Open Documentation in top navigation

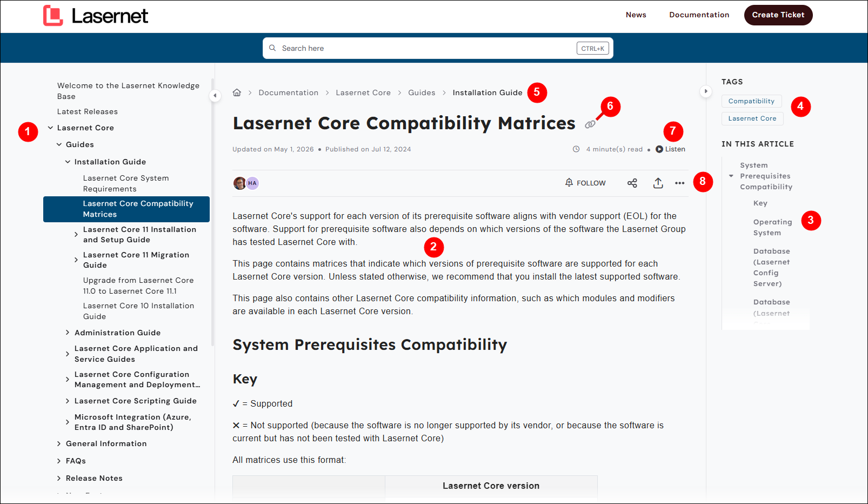pos(699,15)
